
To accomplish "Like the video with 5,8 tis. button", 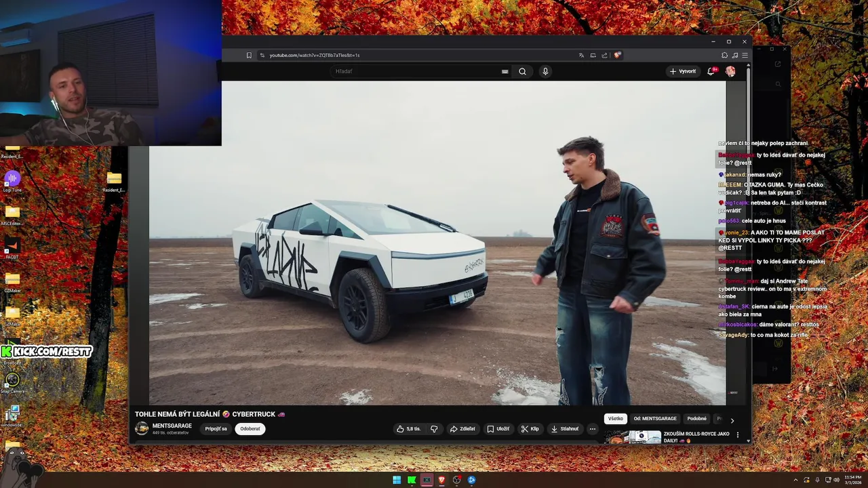I will (409, 428).
